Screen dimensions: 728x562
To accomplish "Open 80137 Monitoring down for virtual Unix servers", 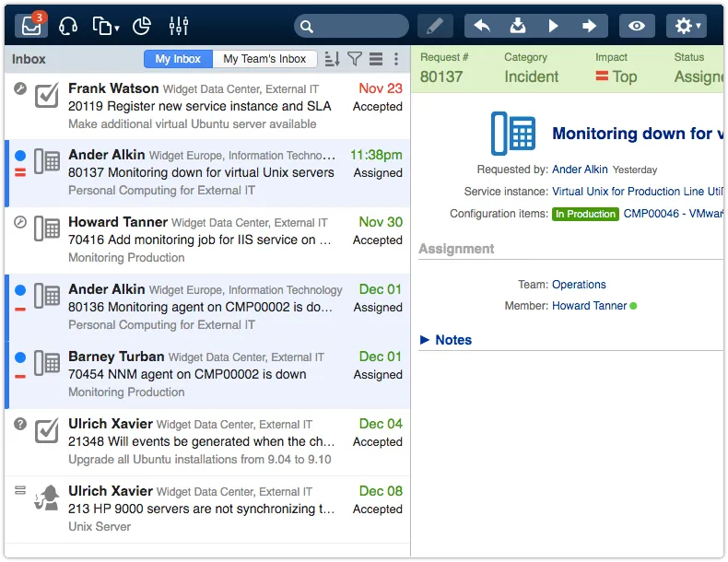I will (x=207, y=173).
